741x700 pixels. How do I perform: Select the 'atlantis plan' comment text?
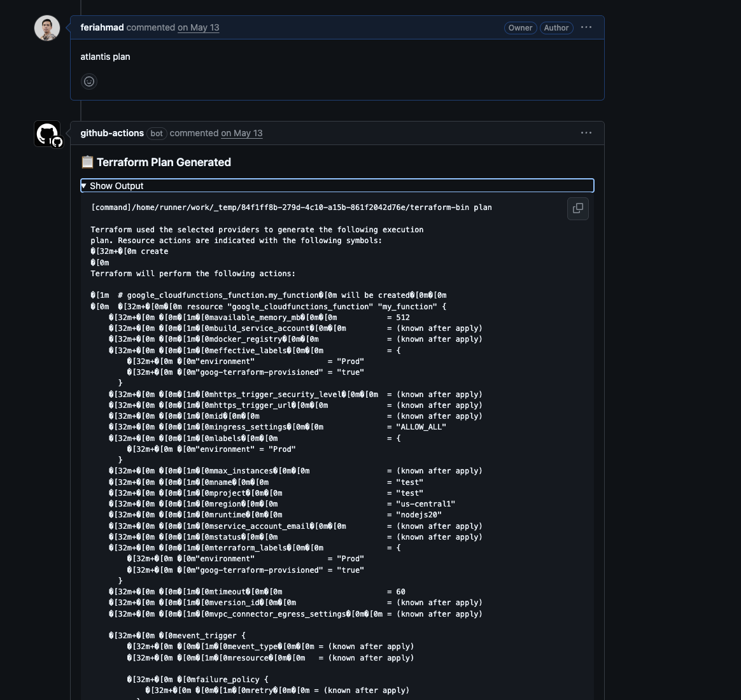pyautogui.click(x=104, y=57)
